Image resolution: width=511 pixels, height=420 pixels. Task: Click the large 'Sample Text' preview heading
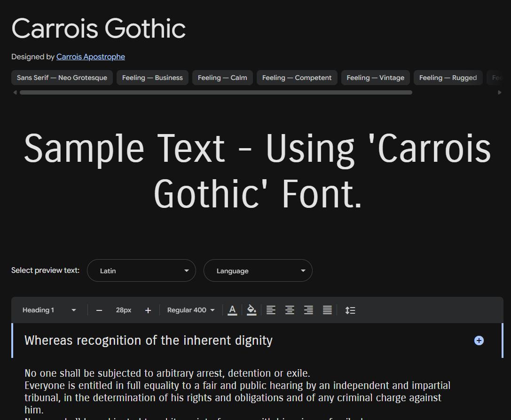pyautogui.click(x=258, y=171)
